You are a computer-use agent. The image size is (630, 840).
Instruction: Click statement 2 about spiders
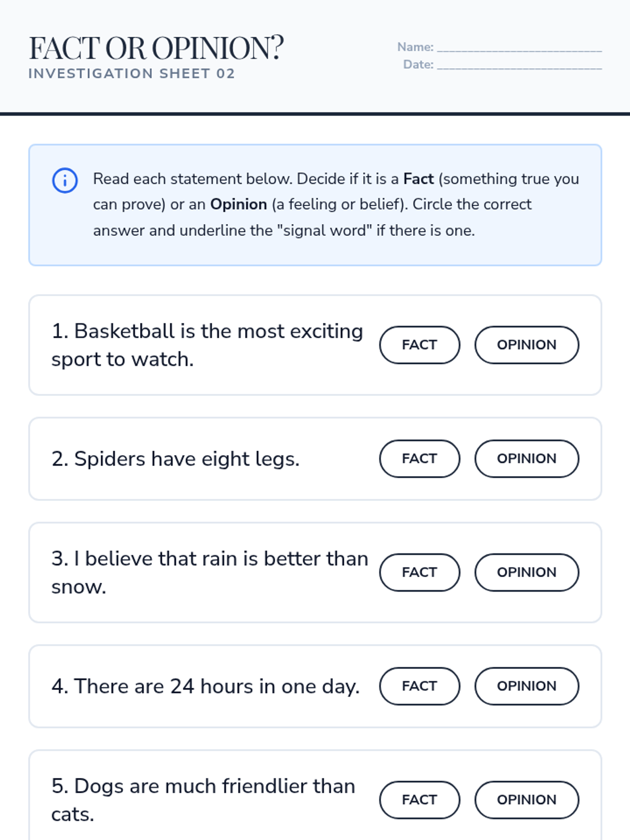[x=175, y=459]
